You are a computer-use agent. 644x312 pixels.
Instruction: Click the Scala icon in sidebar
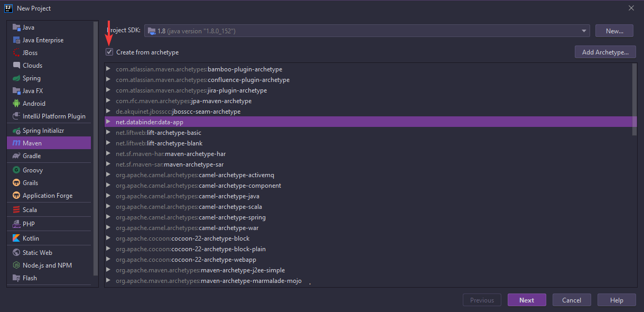tap(16, 210)
